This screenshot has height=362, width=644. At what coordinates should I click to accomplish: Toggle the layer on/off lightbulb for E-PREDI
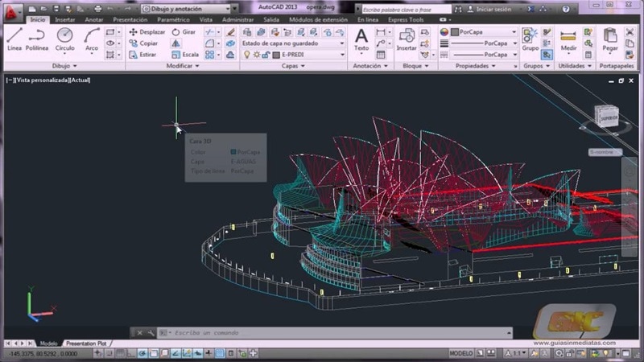click(x=247, y=55)
